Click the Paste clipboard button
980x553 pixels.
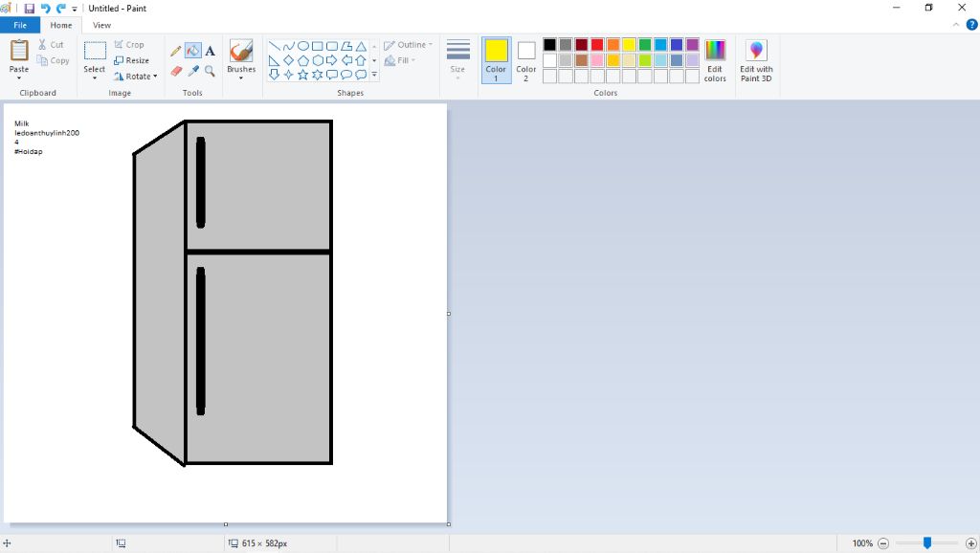click(19, 55)
